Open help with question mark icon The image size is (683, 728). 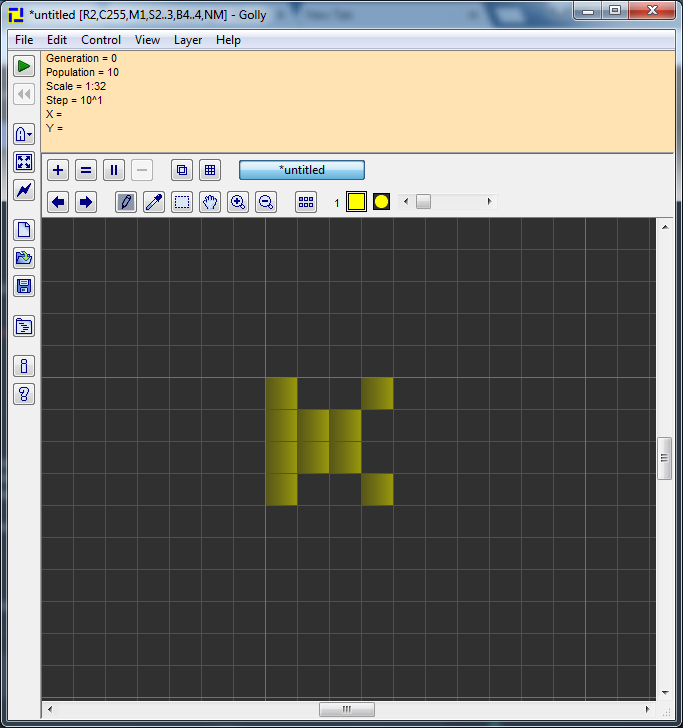24,394
